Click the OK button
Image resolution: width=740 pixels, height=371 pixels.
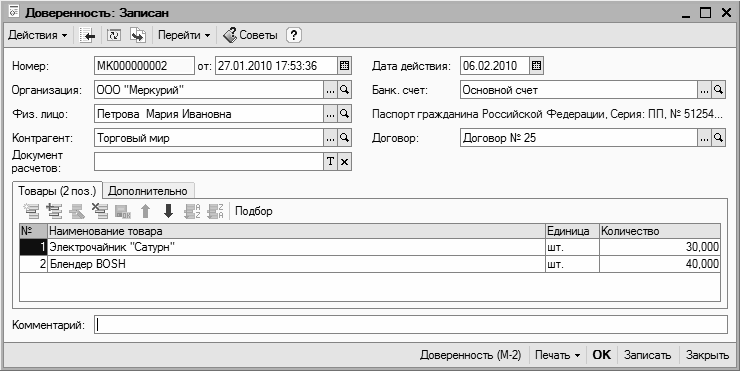601,355
